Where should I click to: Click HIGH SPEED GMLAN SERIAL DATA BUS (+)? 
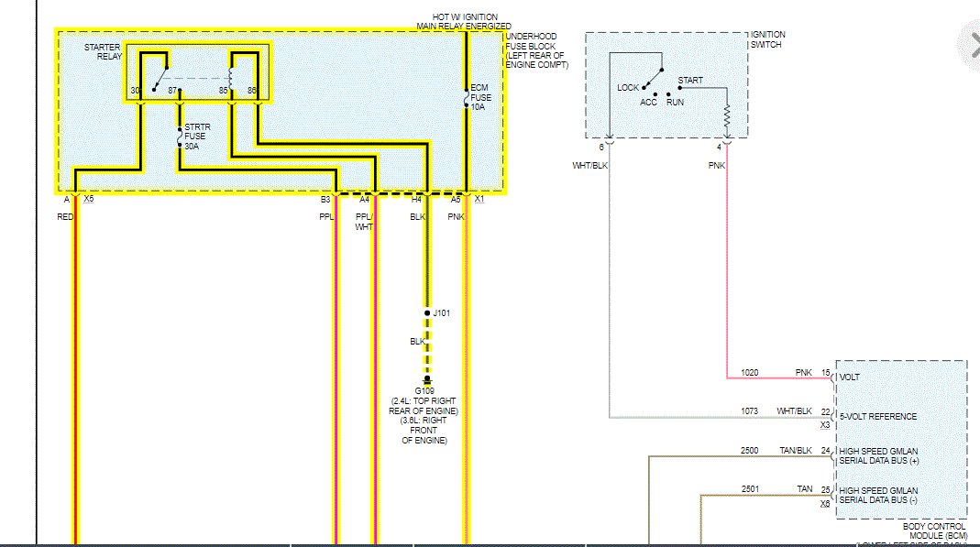[879, 456]
